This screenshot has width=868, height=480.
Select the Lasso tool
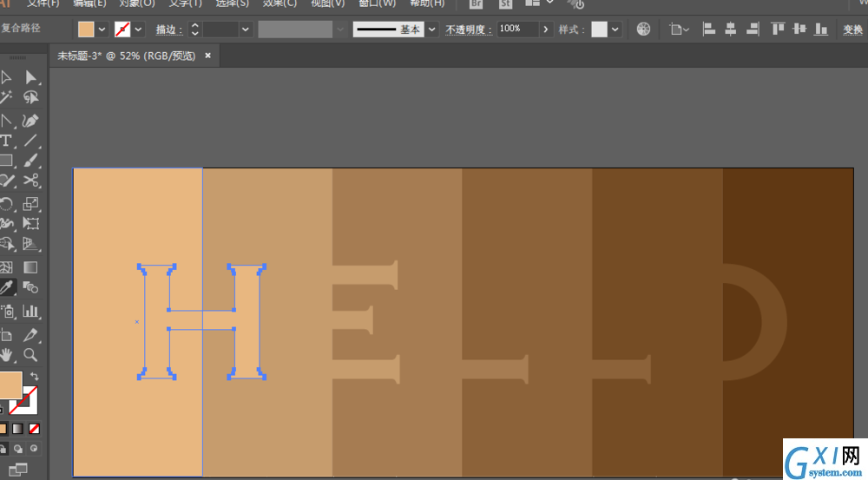coord(30,97)
